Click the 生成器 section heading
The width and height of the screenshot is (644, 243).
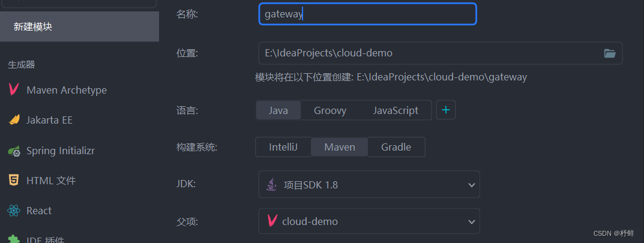[x=22, y=64]
